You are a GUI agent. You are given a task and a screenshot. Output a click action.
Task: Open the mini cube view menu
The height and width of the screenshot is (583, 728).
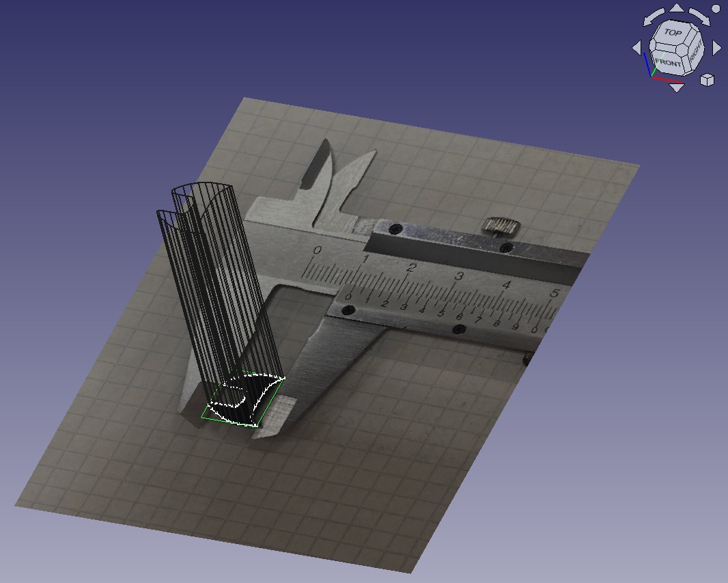tap(708, 80)
